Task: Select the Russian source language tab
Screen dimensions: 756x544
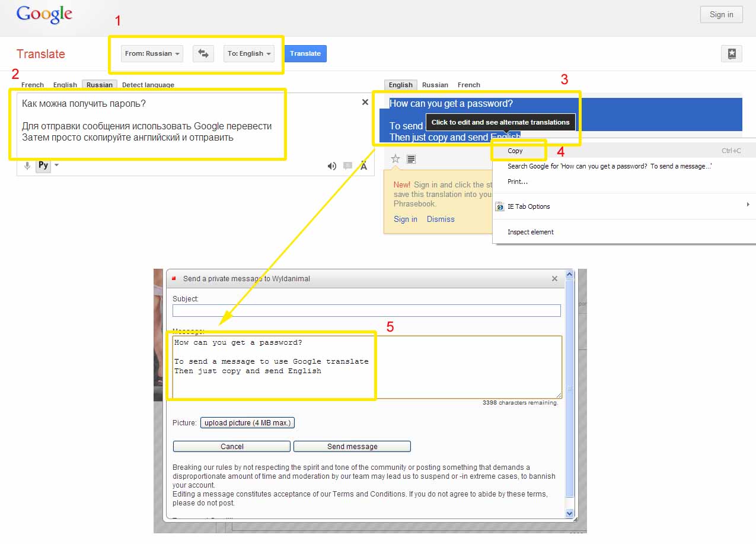Action: click(x=100, y=85)
